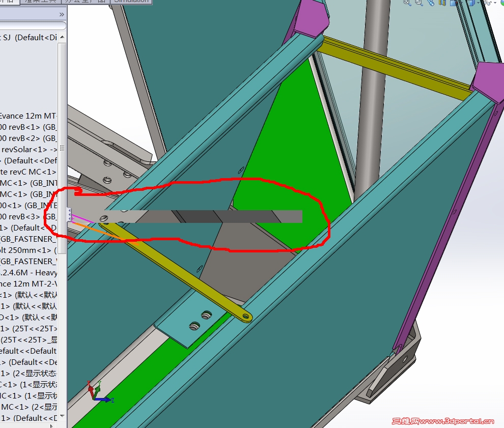Open the Display Style cube icon

pyautogui.click(x=471, y=3)
